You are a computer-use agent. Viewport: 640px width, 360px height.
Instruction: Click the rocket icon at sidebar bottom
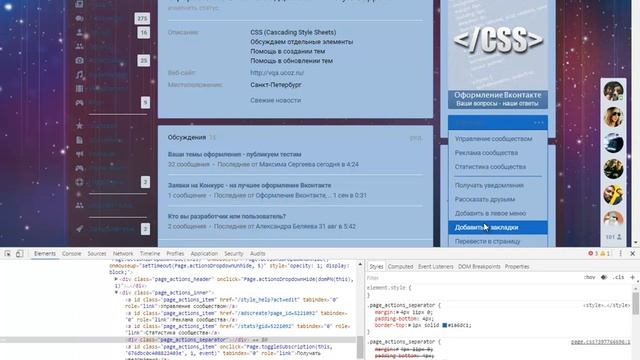click(80, 229)
